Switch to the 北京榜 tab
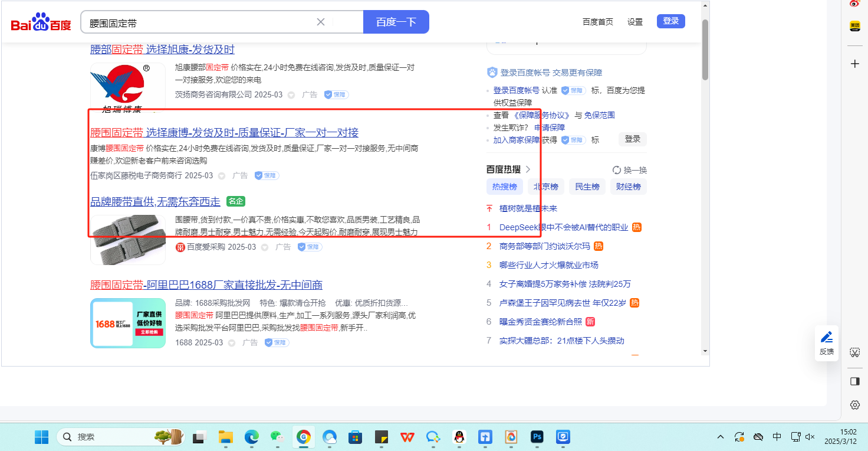The image size is (868, 451). point(546,187)
